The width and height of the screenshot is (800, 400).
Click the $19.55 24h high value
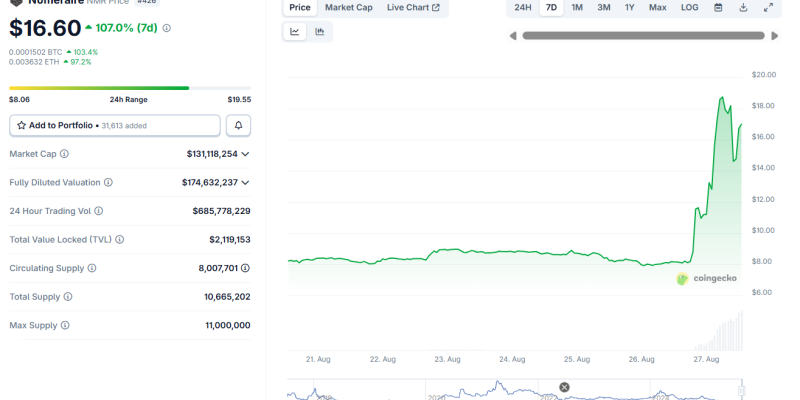pyautogui.click(x=239, y=99)
